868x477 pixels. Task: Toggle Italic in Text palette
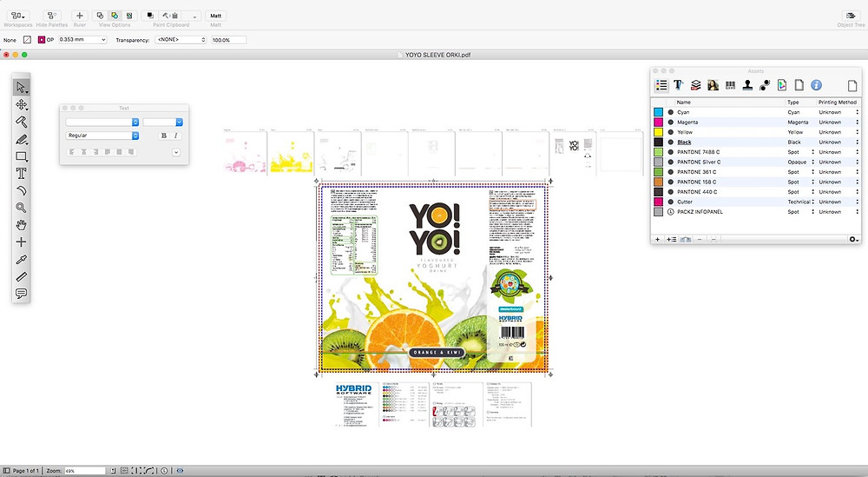click(x=175, y=136)
